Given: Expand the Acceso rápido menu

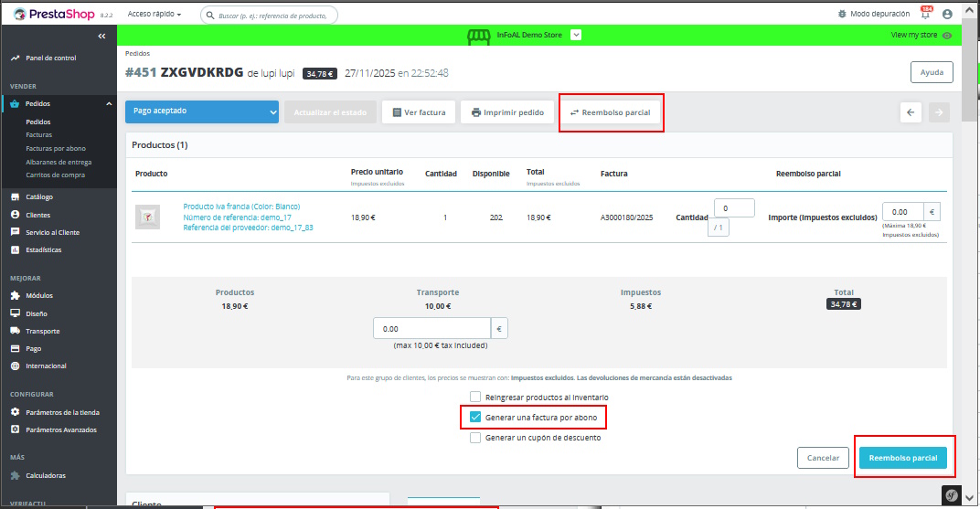Looking at the screenshot, I should [x=154, y=15].
